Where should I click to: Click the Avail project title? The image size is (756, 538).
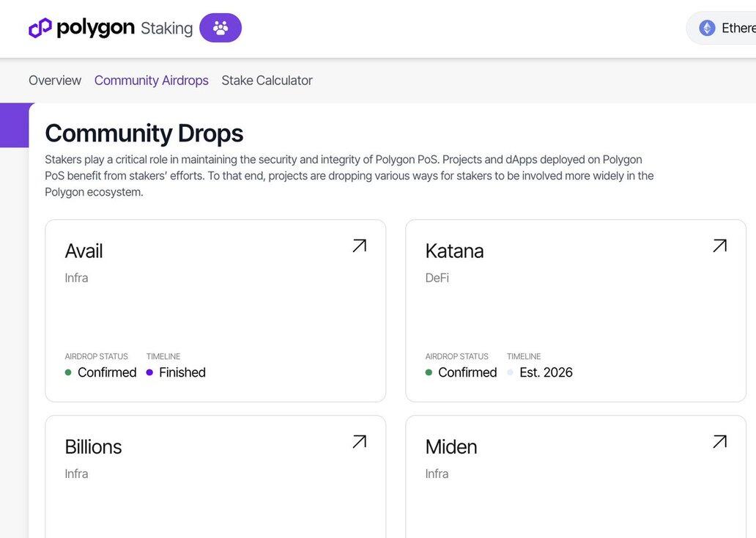pyautogui.click(x=84, y=251)
